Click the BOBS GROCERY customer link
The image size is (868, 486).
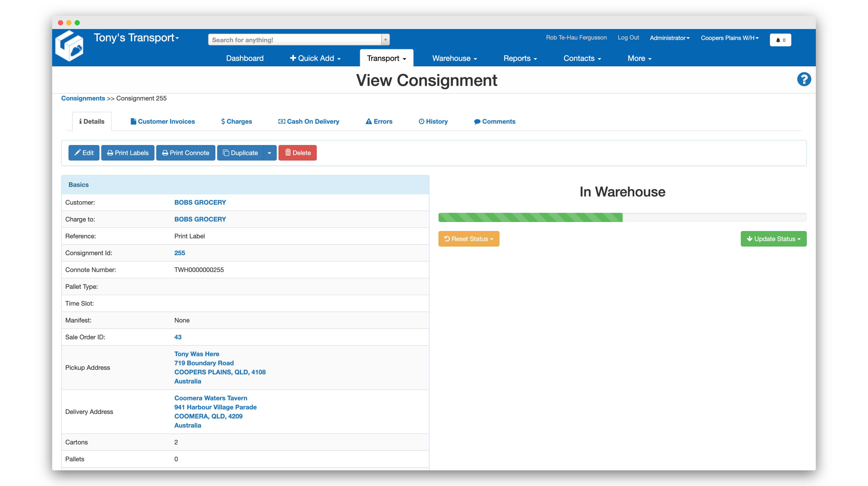pos(200,202)
